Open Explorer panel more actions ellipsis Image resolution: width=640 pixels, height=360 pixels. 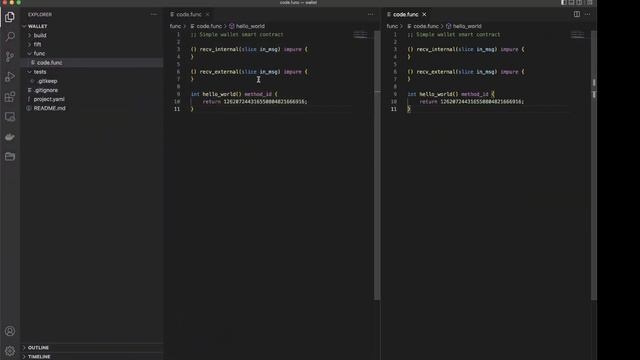coord(153,14)
